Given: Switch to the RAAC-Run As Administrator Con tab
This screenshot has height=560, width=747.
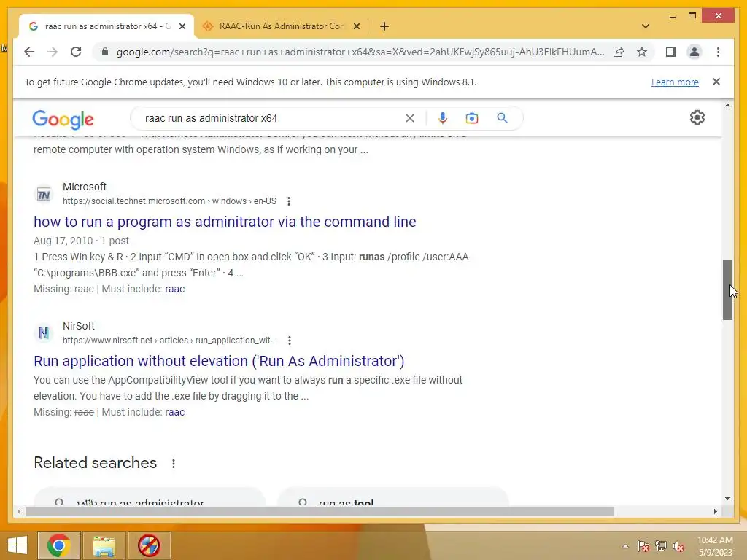Looking at the screenshot, I should click(281, 26).
